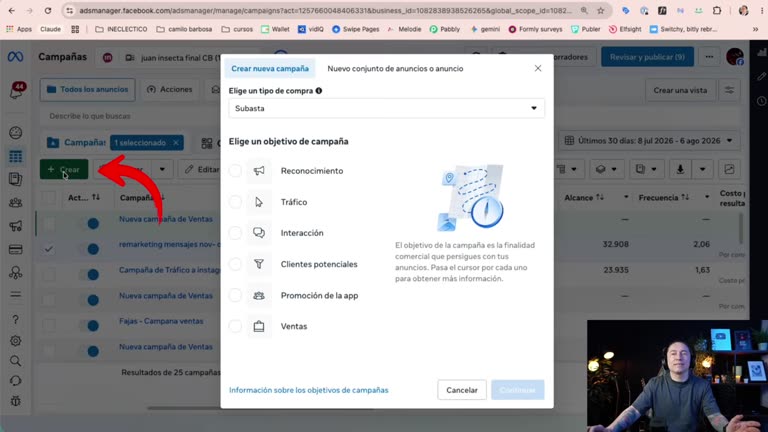768x432 pixels.
Task: Select the Ventas objective radio button
Action: click(x=236, y=326)
